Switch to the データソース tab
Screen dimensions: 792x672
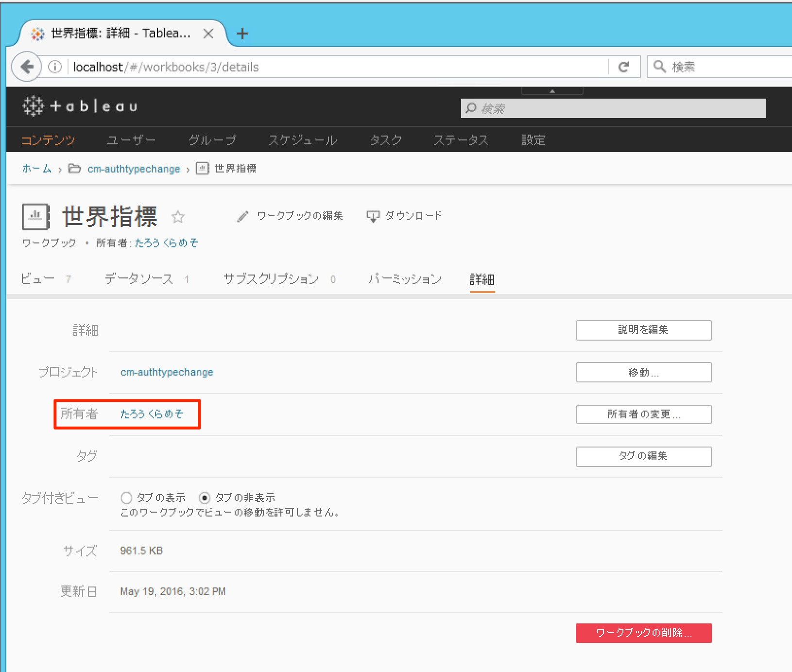(x=139, y=279)
